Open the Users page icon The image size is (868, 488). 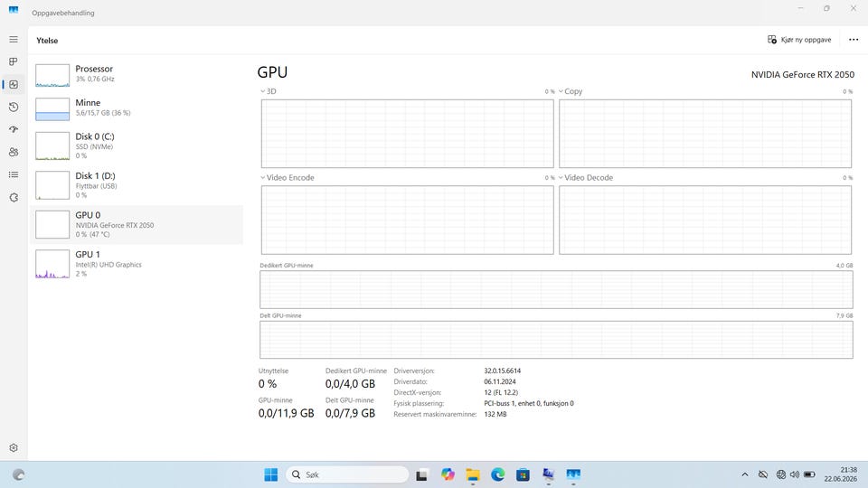[14, 152]
